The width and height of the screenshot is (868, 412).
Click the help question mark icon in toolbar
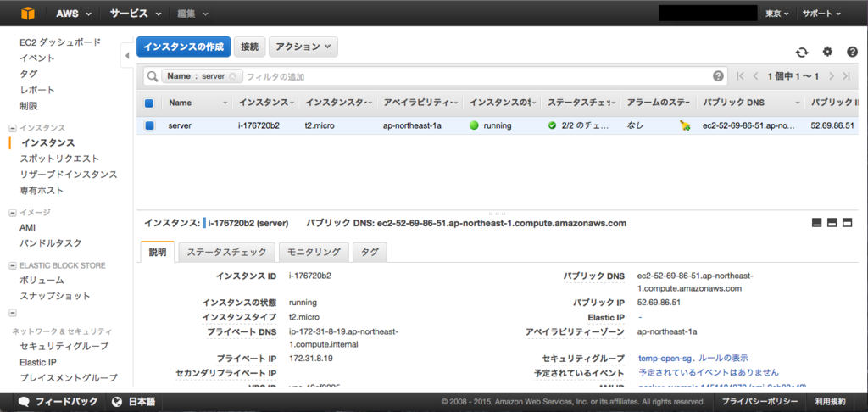[x=852, y=52]
